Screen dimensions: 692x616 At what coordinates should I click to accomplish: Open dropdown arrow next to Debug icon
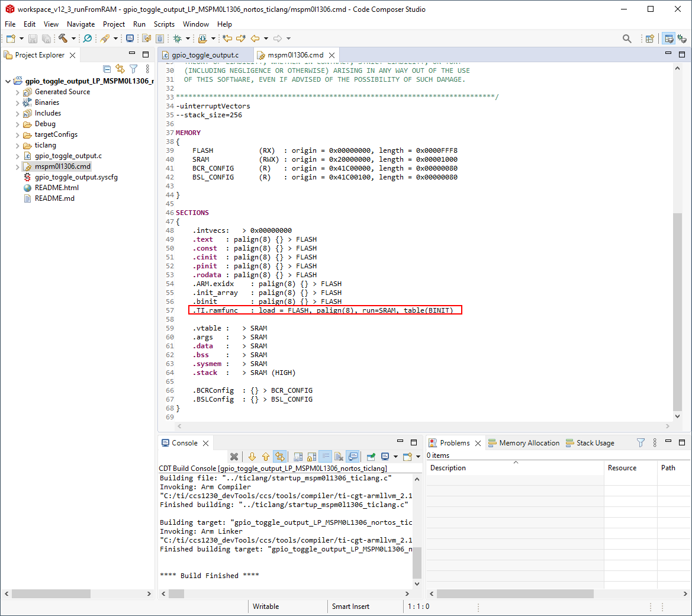click(x=187, y=38)
